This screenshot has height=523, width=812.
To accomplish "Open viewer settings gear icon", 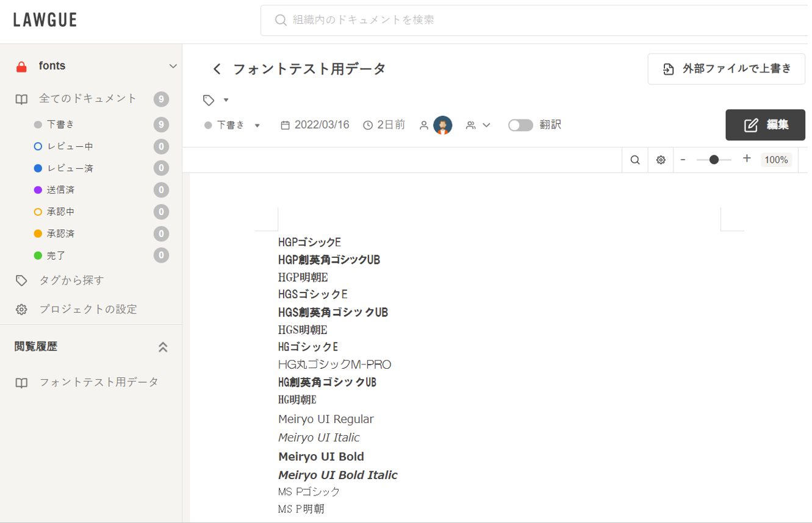I will coord(661,160).
